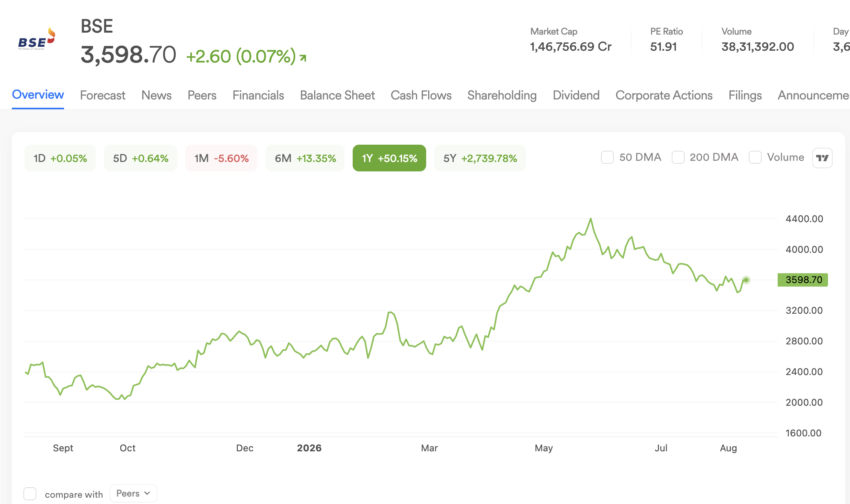
Task: Click the 3598.70 price label on axis
Action: [803, 280]
